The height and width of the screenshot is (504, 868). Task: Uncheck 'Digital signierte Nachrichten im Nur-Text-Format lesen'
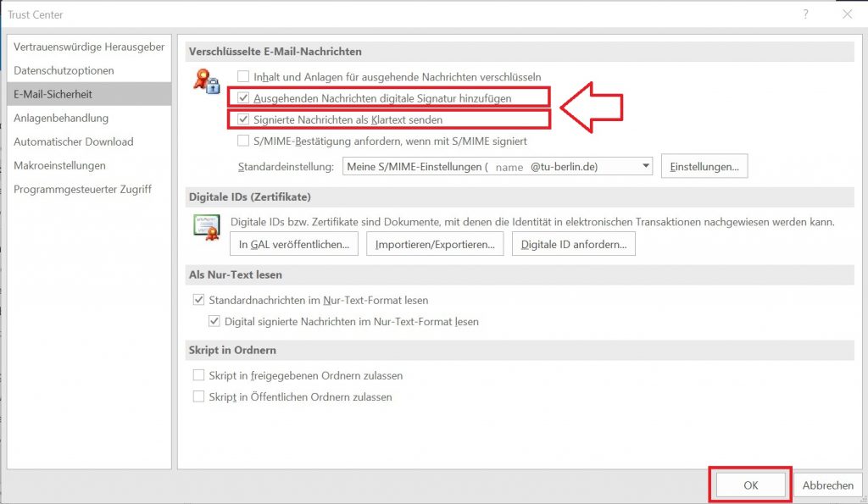(x=214, y=321)
